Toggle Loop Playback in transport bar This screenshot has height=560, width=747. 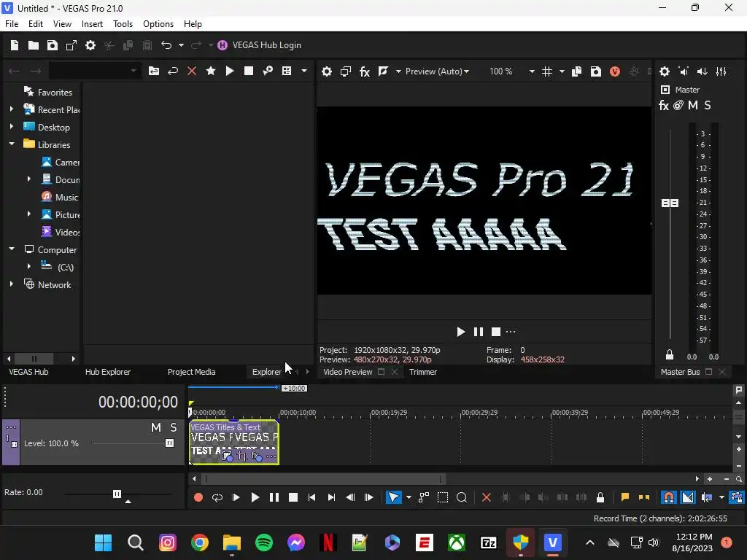217,497
